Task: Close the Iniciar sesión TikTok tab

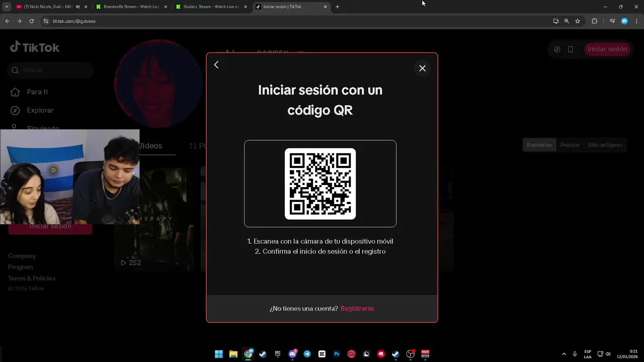Action: (326, 7)
